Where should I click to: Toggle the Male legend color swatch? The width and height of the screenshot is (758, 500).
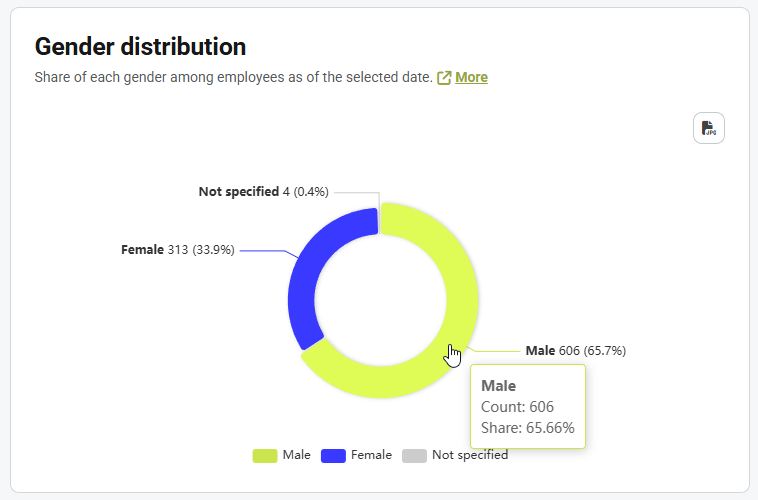264,456
